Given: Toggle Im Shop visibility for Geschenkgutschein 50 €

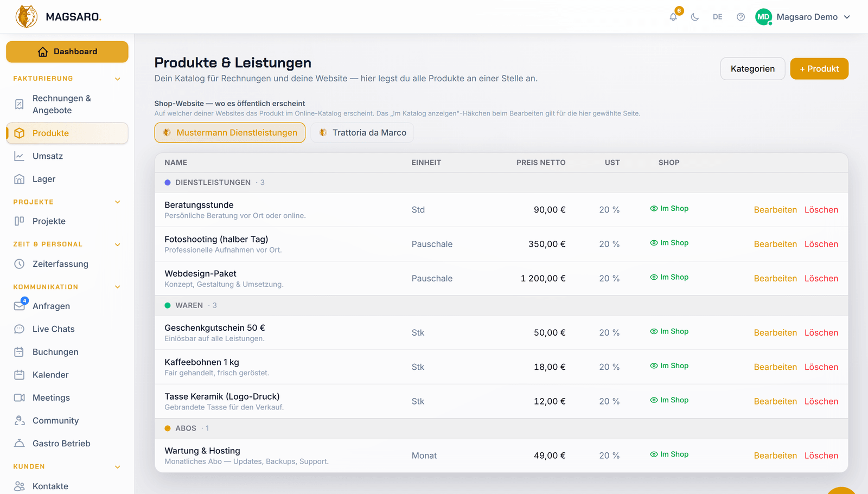Looking at the screenshot, I should click(x=669, y=331).
